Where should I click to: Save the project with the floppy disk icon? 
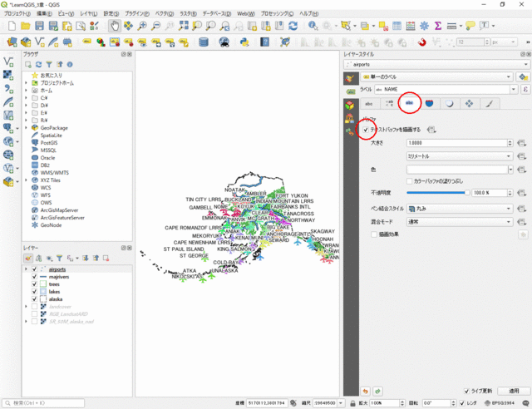[39, 26]
